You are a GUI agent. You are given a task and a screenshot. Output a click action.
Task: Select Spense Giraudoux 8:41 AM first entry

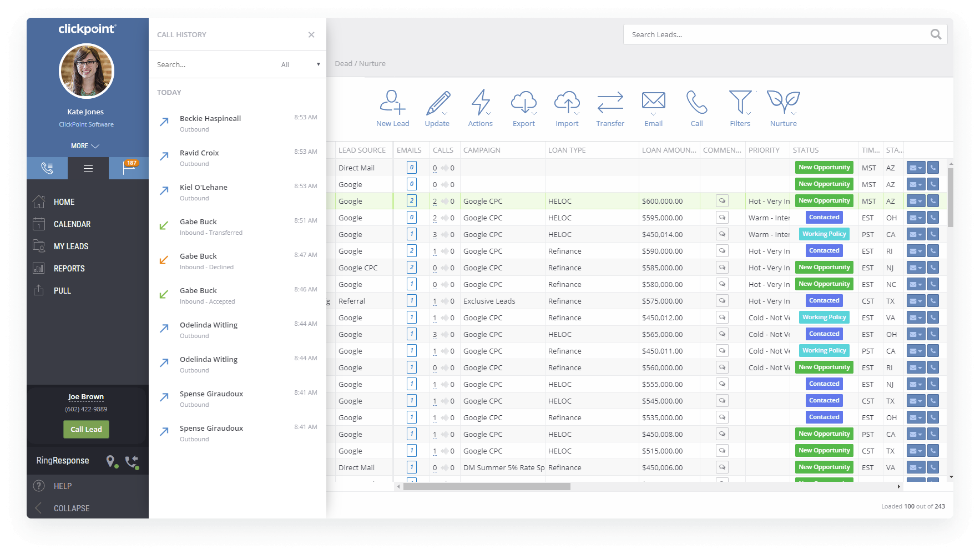238,399
